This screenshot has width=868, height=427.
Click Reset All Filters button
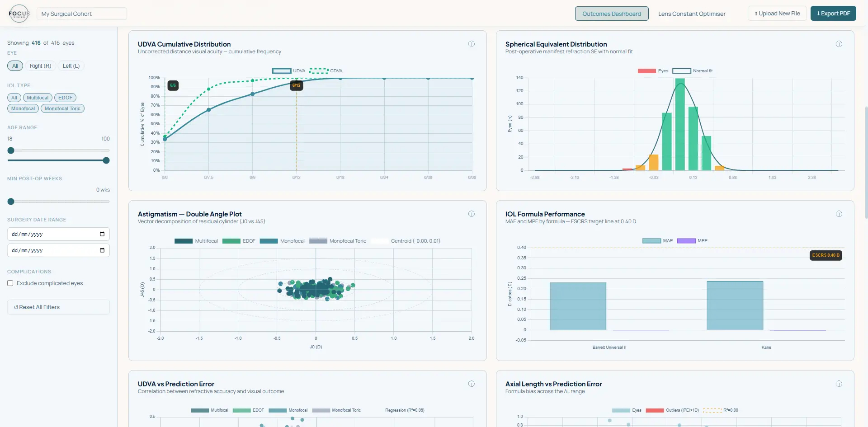tap(58, 307)
